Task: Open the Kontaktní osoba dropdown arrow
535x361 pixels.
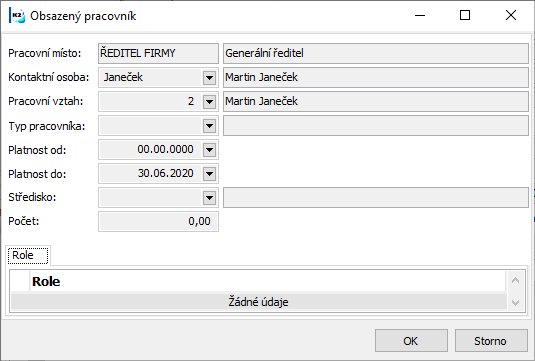Action: click(x=209, y=78)
